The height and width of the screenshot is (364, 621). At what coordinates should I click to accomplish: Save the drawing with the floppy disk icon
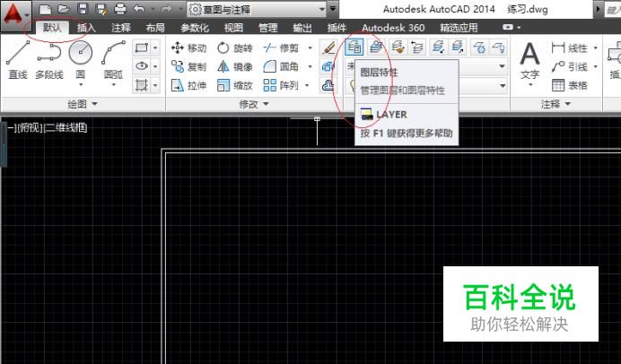pos(83,9)
